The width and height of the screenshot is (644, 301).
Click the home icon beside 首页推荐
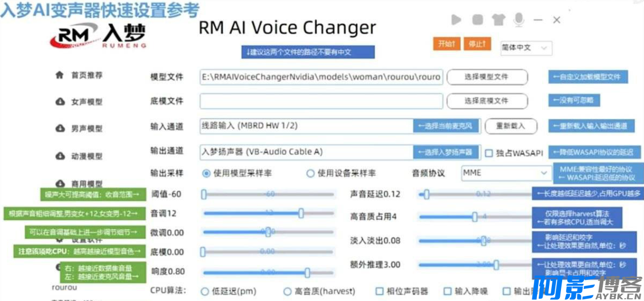coord(59,75)
